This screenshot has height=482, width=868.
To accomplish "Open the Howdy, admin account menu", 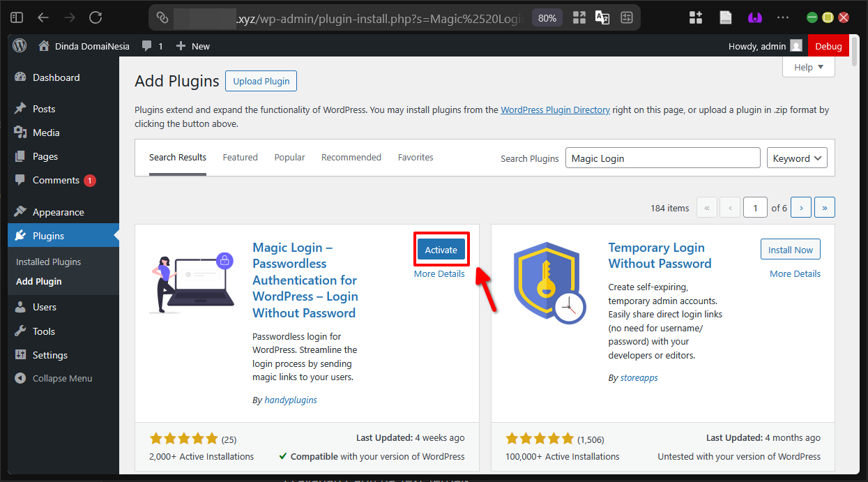I will click(x=765, y=46).
